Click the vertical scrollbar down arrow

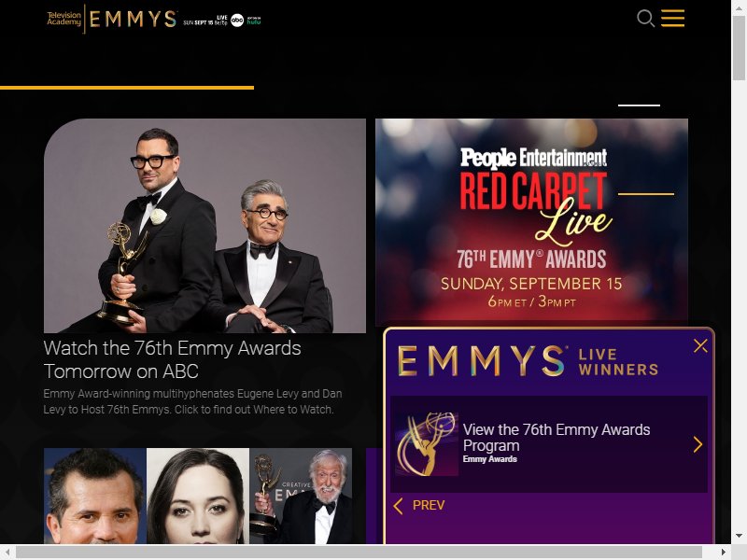pyautogui.click(x=739, y=536)
